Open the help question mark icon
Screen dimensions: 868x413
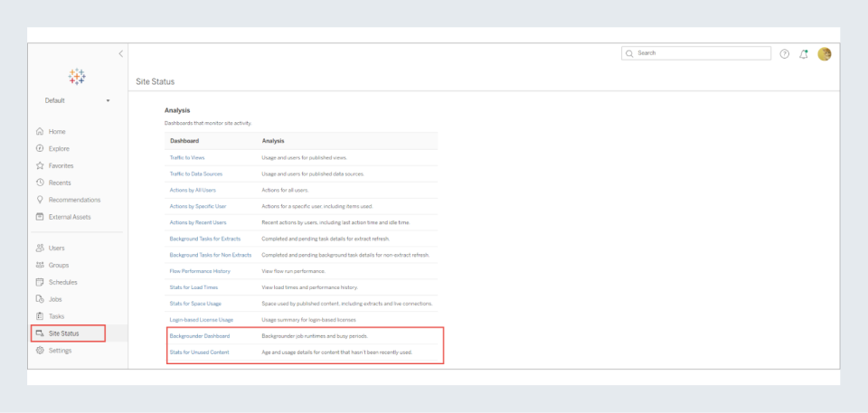pos(784,54)
